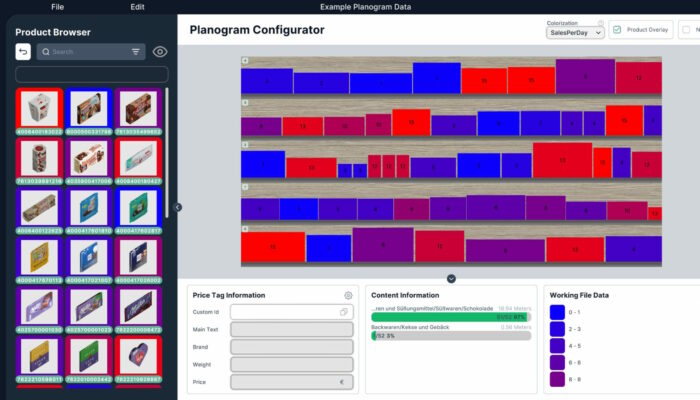The height and width of the screenshot is (400, 700).
Task: Select the small red block ending fourth shelf
Action: 655,213
